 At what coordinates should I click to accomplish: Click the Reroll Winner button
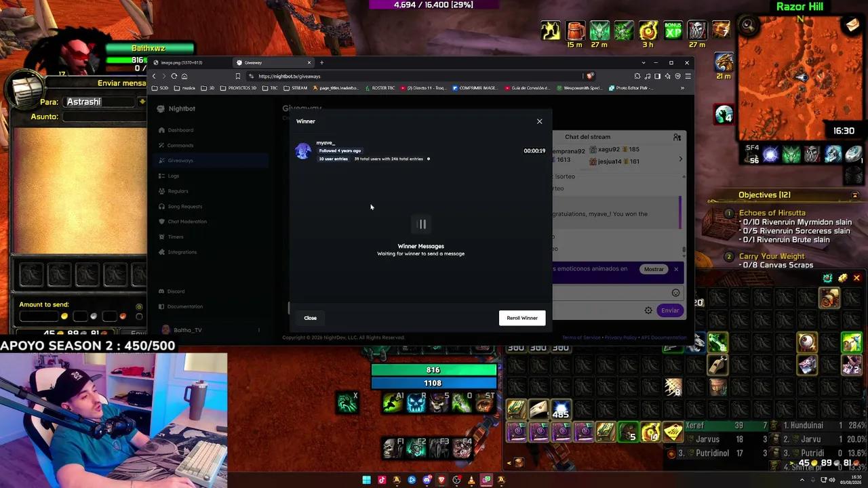pyautogui.click(x=522, y=318)
